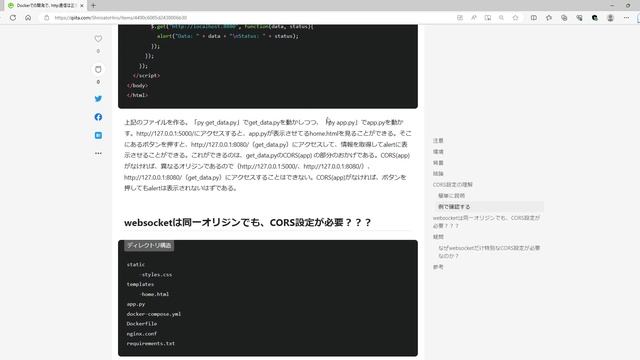Screen dimensions: 640x360
Task: Click the alert("Data: " code line
Action: (x=228, y=36)
